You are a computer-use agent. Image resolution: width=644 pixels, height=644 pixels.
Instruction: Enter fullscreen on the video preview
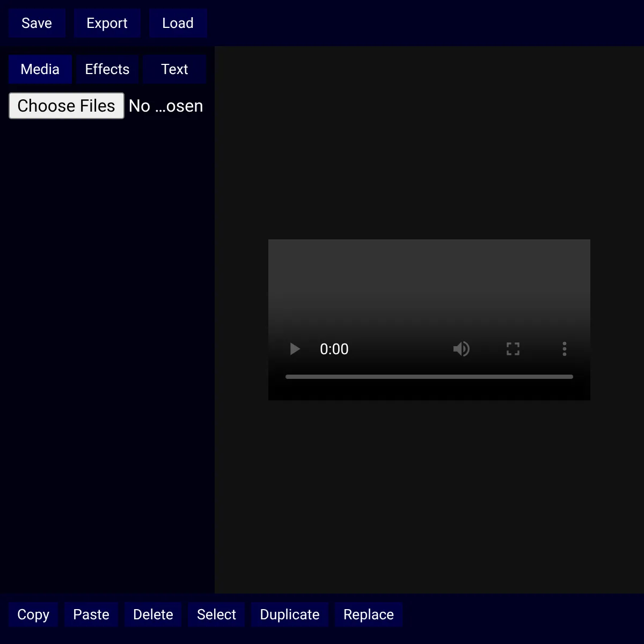click(x=513, y=349)
